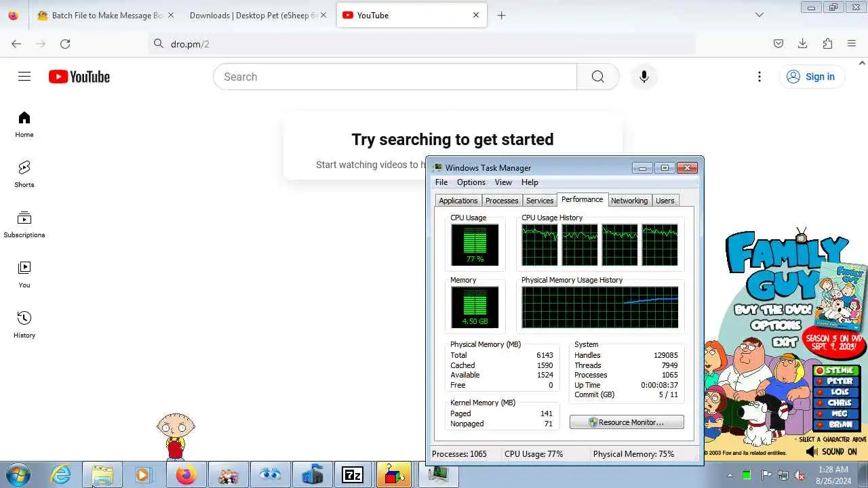Open the Task Manager Help menu

point(530,182)
